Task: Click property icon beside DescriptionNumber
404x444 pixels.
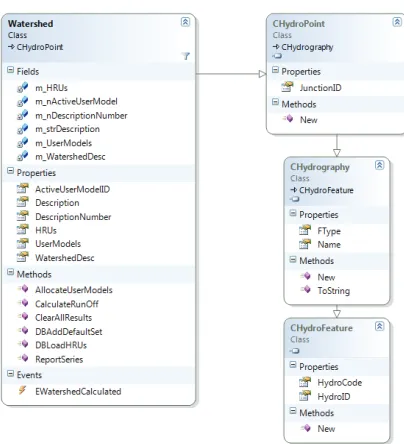Action: (23, 216)
